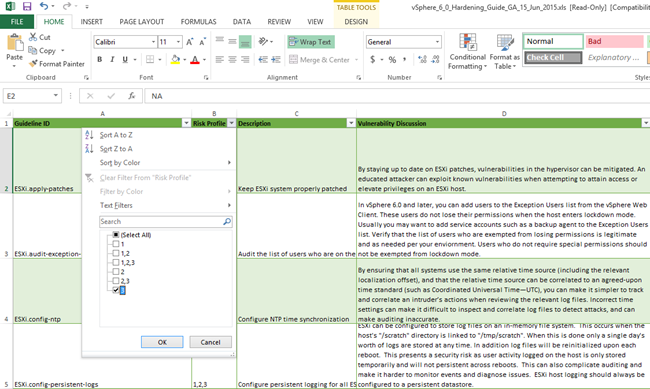Switch to the INSERT tab
This screenshot has width=650, height=389.
92,22
